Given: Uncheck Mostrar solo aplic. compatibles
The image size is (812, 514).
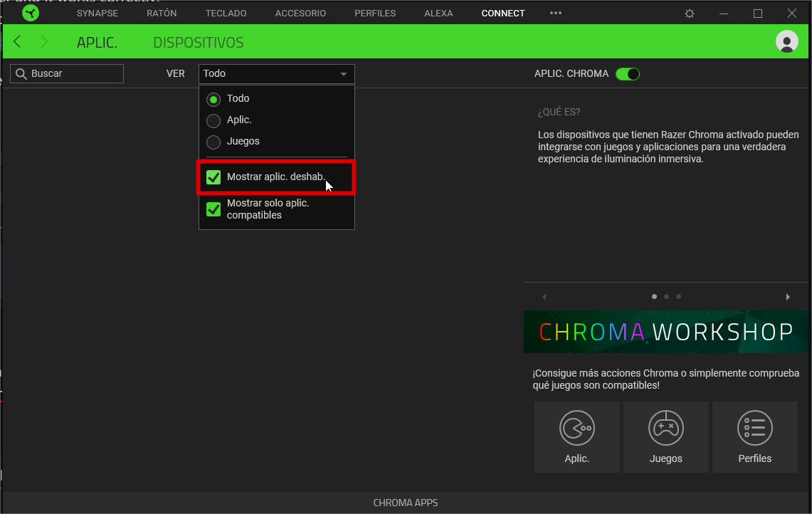Looking at the screenshot, I should (x=213, y=209).
